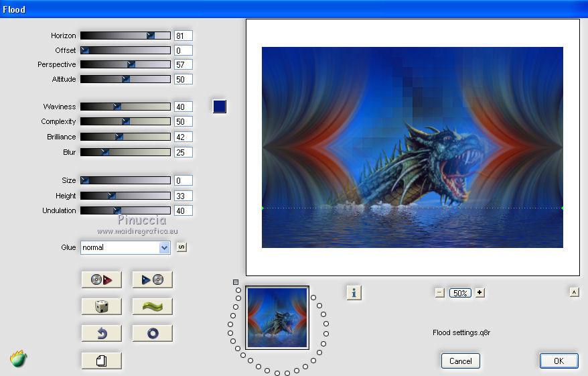Image resolution: width=588 pixels, height=376 pixels.
Task: Click the Offset value field
Action: click(x=183, y=50)
